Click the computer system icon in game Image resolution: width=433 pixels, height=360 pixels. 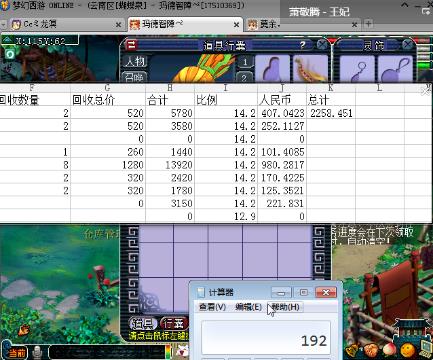pyautogui.click(x=425, y=349)
